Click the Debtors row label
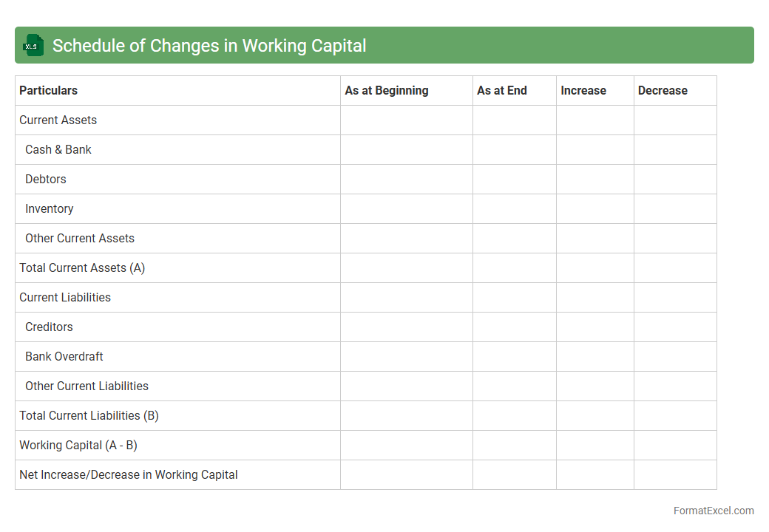Viewport: 769px width, 532px height. 46,180
